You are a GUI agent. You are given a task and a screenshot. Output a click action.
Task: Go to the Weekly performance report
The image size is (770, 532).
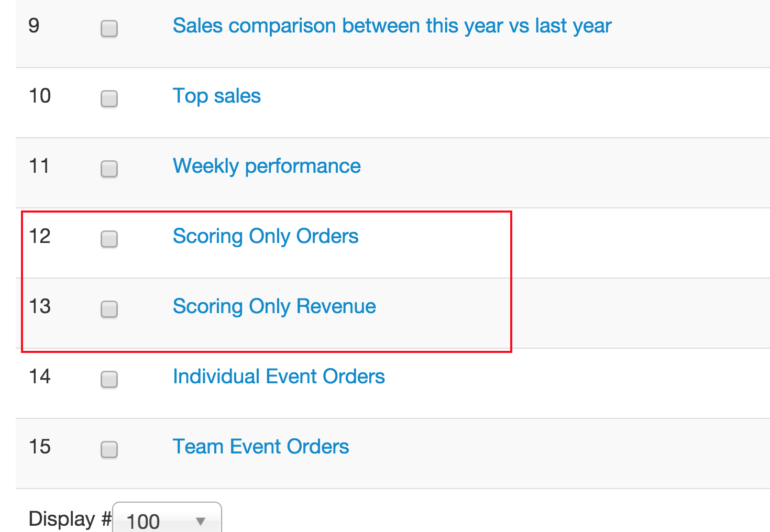point(267,166)
